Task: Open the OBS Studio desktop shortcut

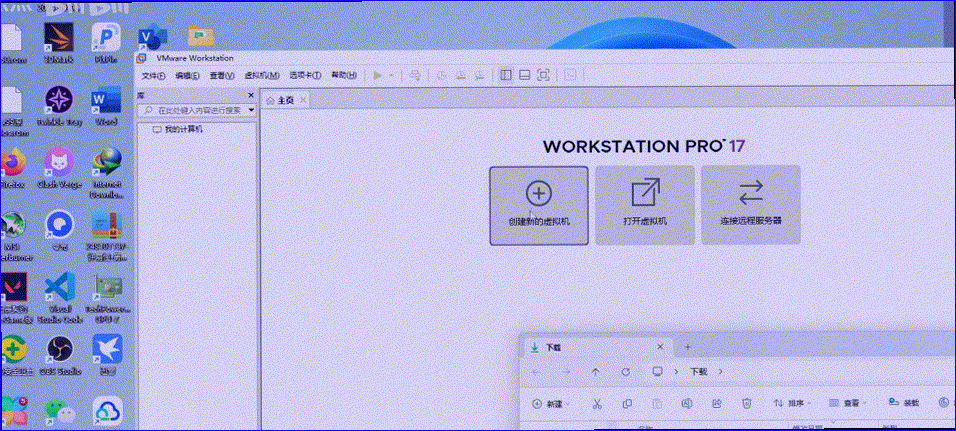Action: 59,355
